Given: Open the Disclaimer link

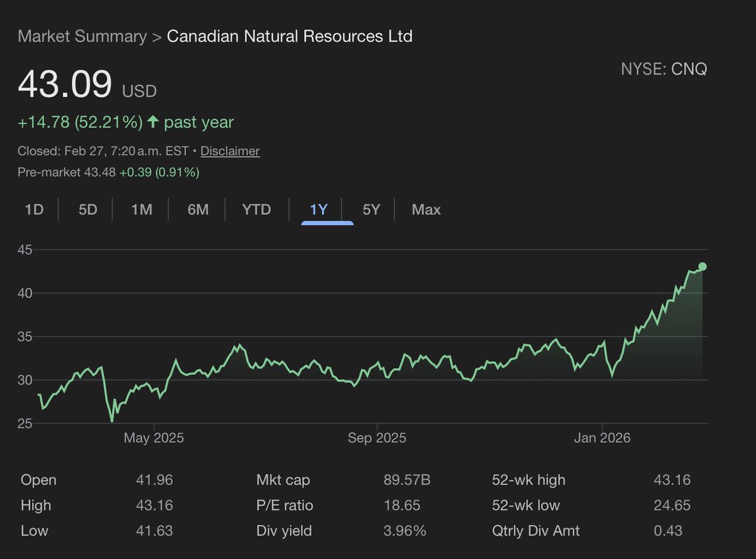Looking at the screenshot, I should 229,151.
